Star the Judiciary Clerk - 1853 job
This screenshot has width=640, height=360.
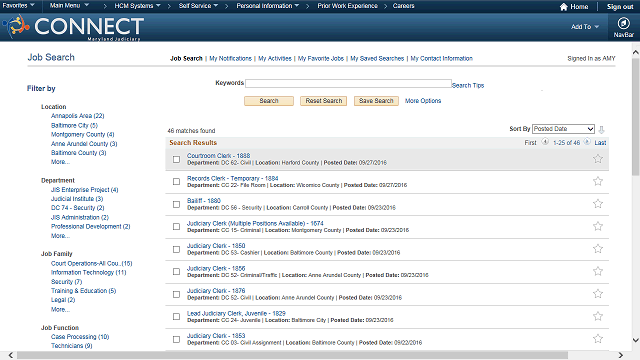click(x=598, y=338)
